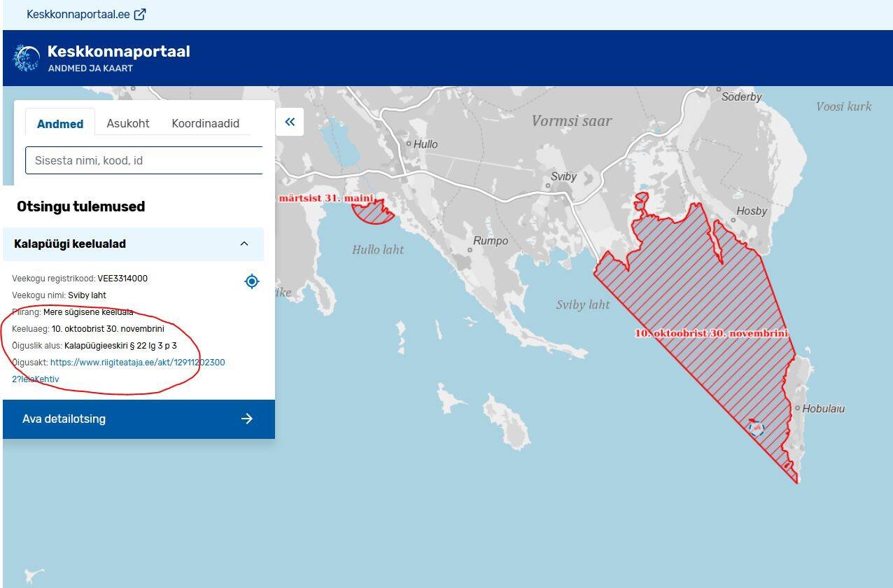Click the locate target icon for Sviby laht

252,281
